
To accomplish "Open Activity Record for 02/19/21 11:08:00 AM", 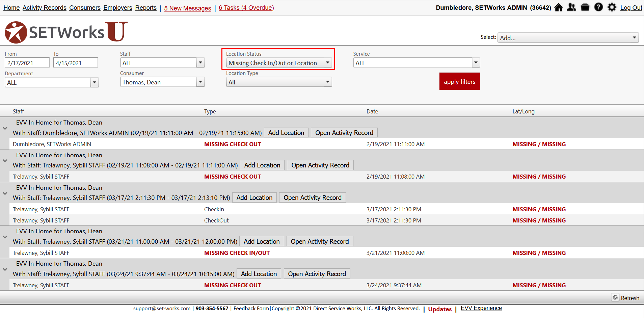I will pyautogui.click(x=320, y=165).
